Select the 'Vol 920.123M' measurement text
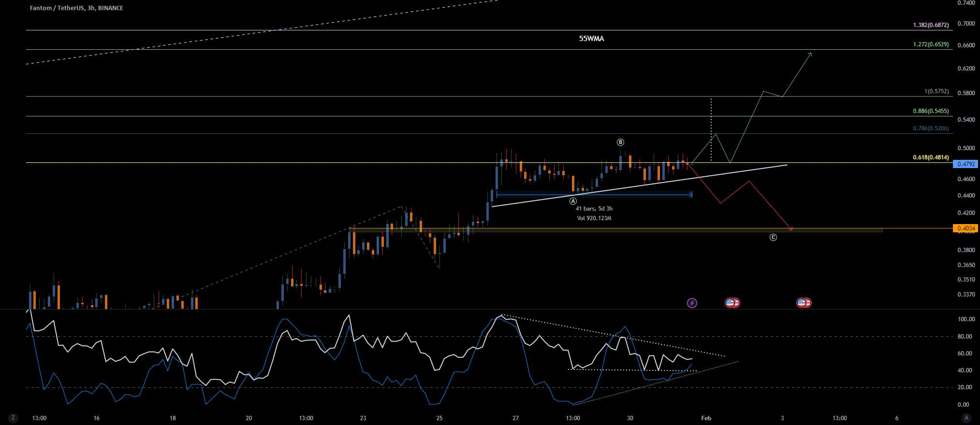980x425 pixels. coord(594,218)
